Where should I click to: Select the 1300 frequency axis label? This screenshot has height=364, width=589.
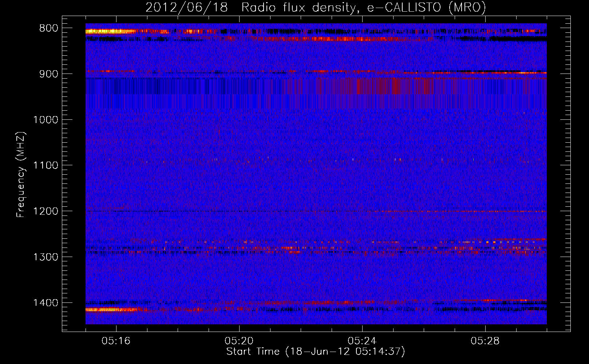click(46, 257)
